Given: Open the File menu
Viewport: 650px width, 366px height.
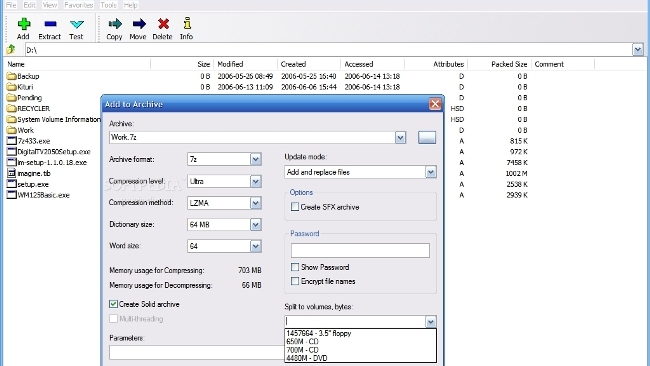Looking at the screenshot, I should point(10,5).
